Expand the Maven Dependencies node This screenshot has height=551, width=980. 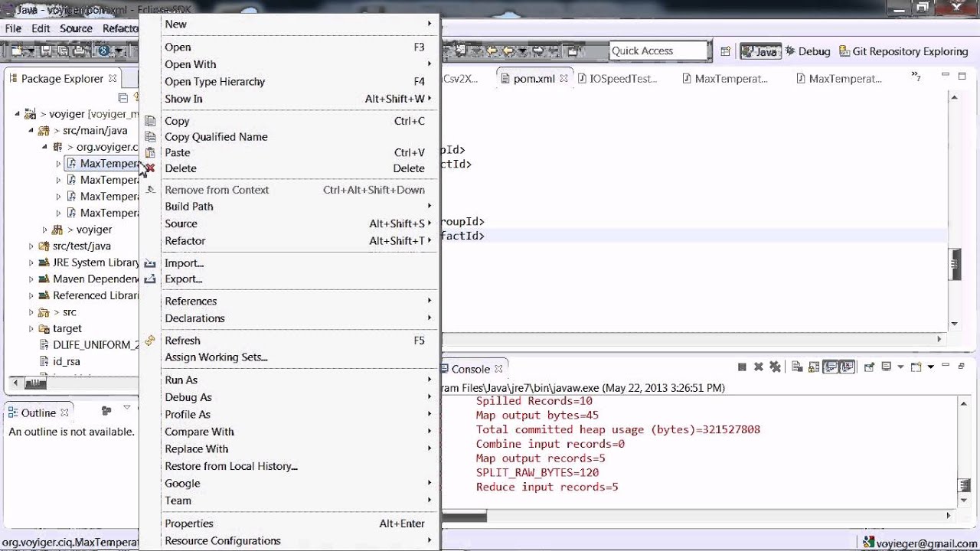click(31, 279)
